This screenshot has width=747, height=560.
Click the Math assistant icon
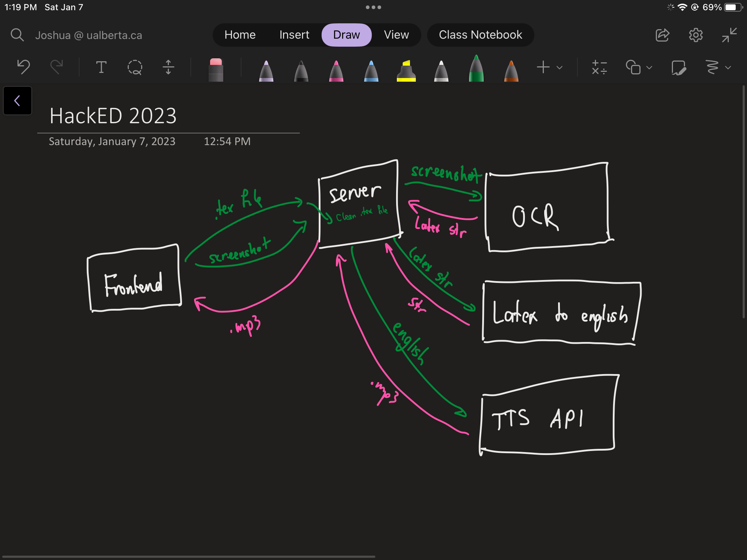pyautogui.click(x=599, y=67)
